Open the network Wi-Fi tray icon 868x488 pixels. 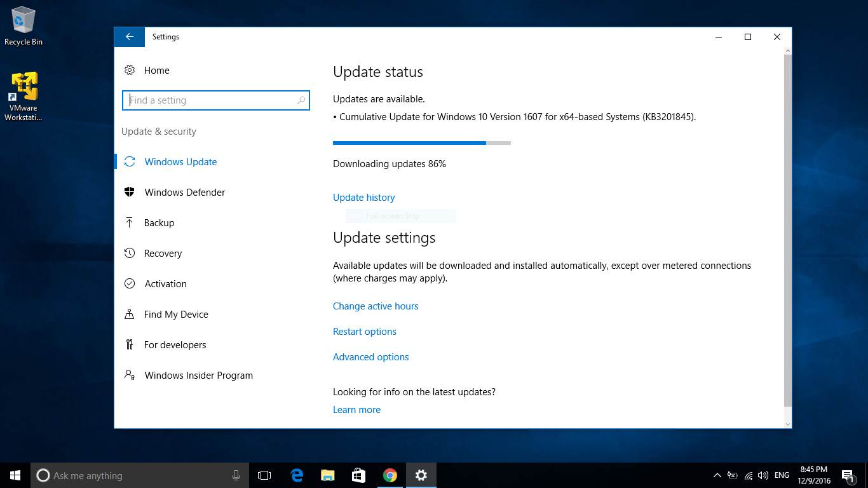coord(749,475)
